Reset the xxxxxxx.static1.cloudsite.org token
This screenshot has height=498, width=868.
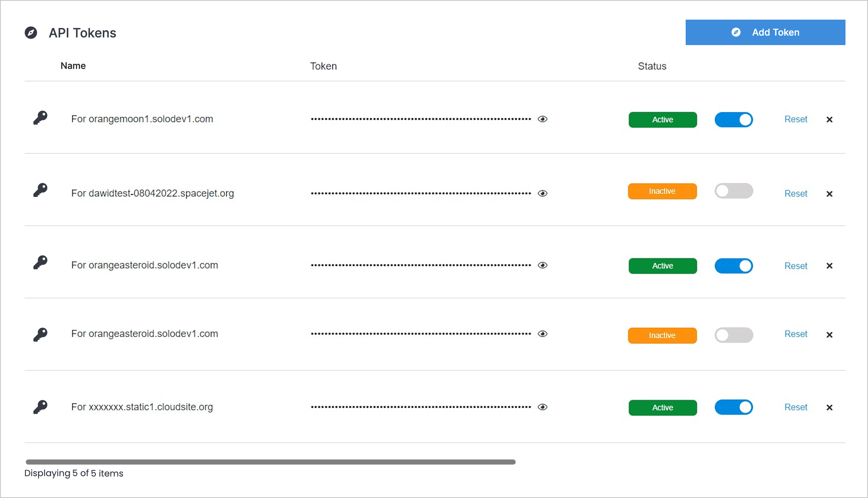[796, 407]
